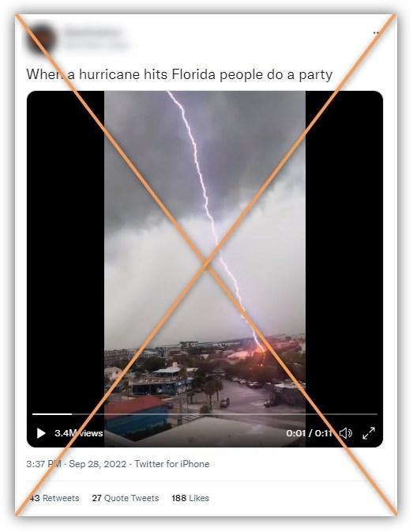View the 27 Quote Tweets list
Screen dimensions: 413x532
(126, 498)
